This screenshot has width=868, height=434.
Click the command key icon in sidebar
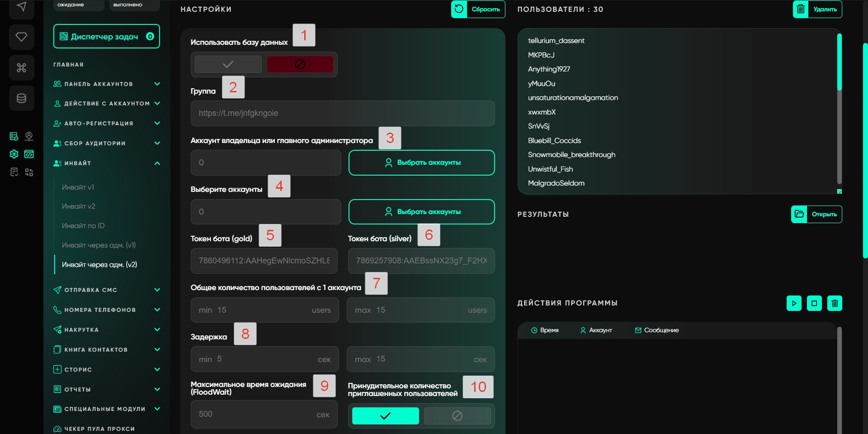click(21, 68)
